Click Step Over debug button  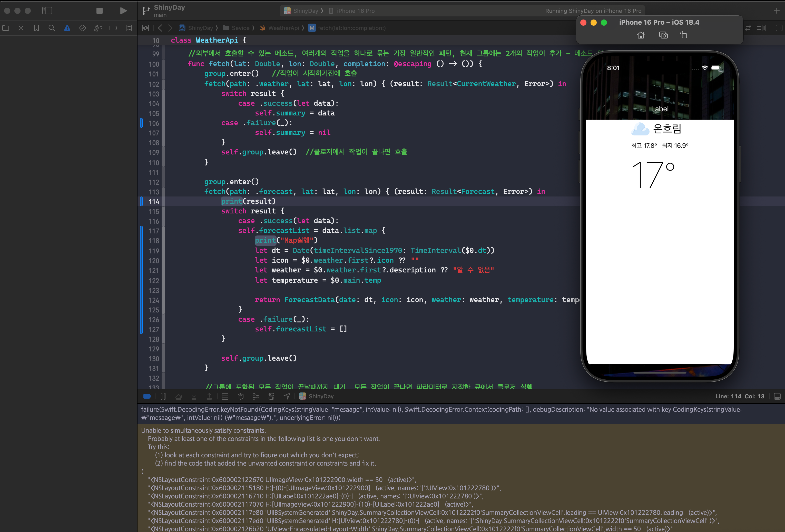(178, 396)
